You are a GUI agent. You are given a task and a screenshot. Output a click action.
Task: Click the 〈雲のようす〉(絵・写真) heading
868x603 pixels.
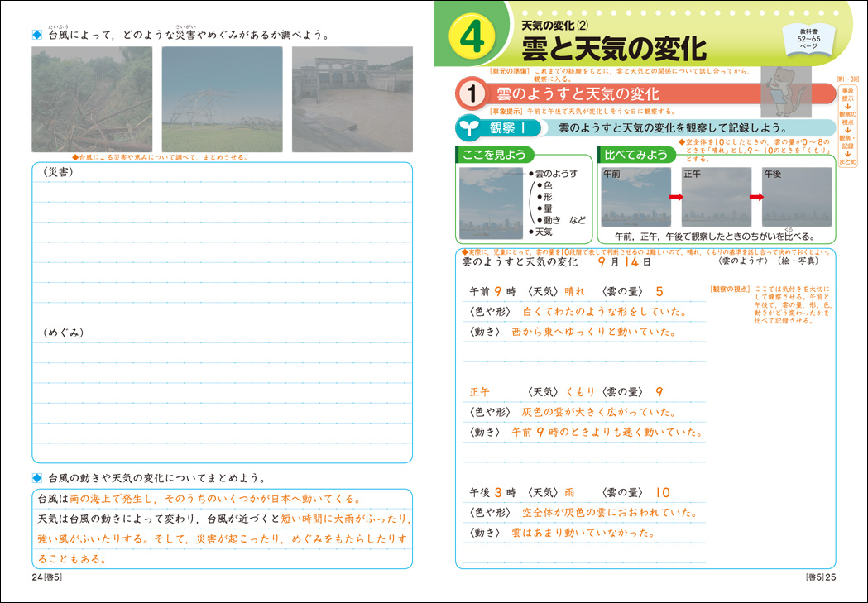(x=767, y=261)
